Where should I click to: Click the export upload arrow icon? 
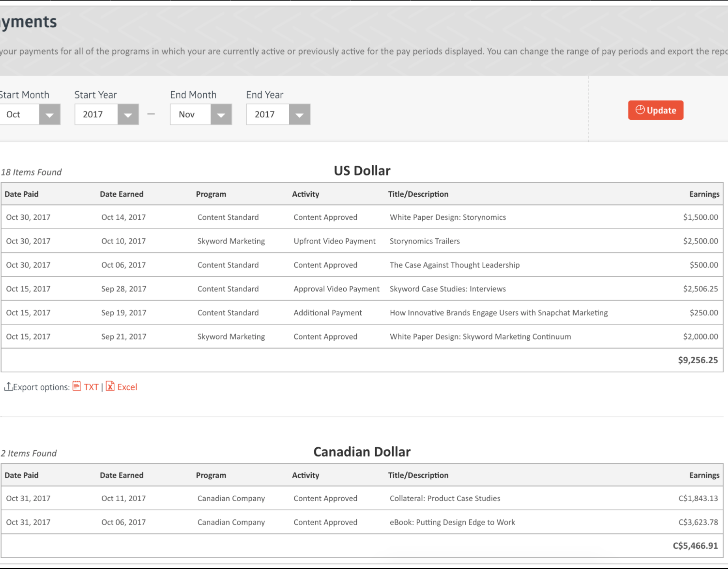pyautogui.click(x=8, y=386)
